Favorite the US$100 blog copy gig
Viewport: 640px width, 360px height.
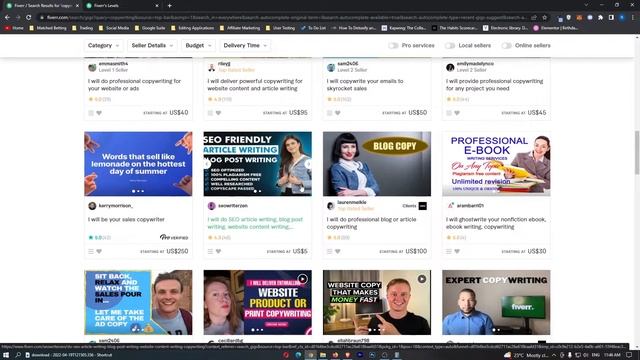(x=338, y=251)
